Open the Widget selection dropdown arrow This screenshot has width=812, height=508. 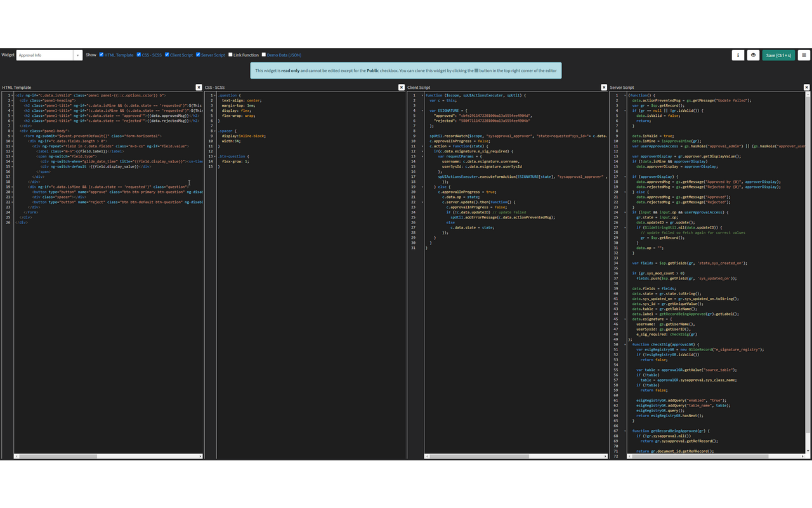(78, 55)
